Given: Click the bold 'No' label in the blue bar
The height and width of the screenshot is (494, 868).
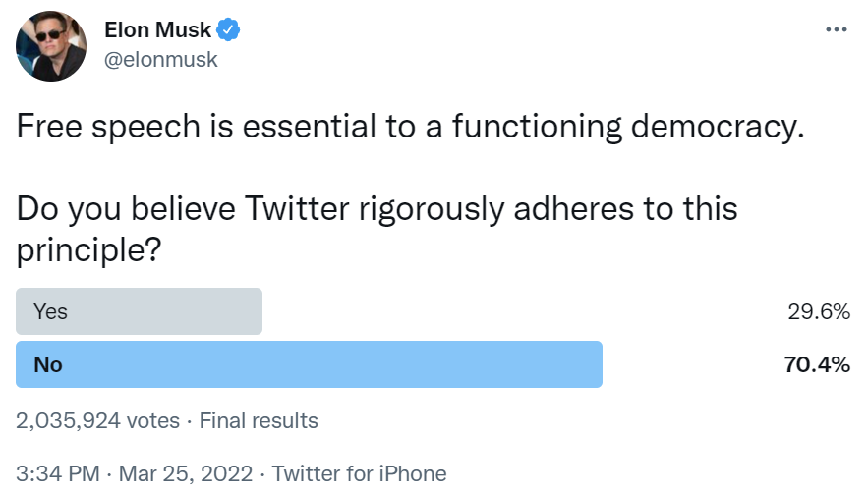Looking at the screenshot, I should click(x=48, y=364).
